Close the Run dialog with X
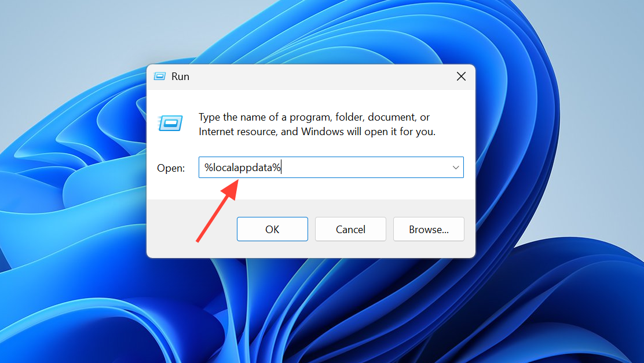Image resolution: width=644 pixels, height=363 pixels. pyautogui.click(x=461, y=77)
